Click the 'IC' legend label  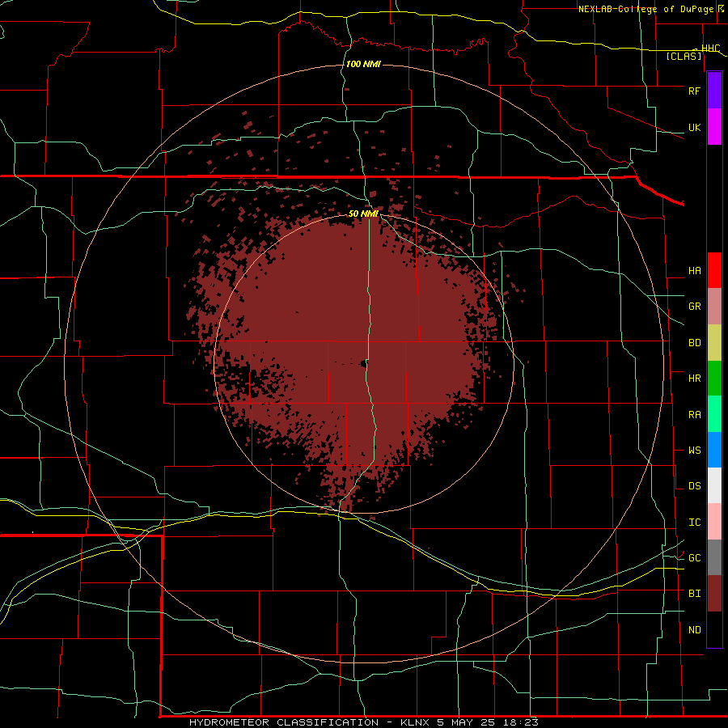694,523
